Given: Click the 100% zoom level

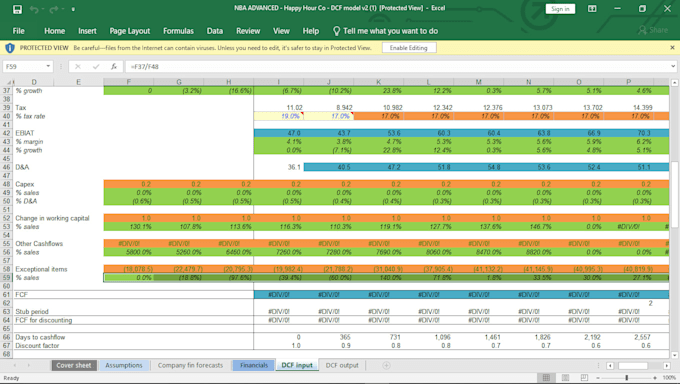Looking at the screenshot, I should 669,378.
